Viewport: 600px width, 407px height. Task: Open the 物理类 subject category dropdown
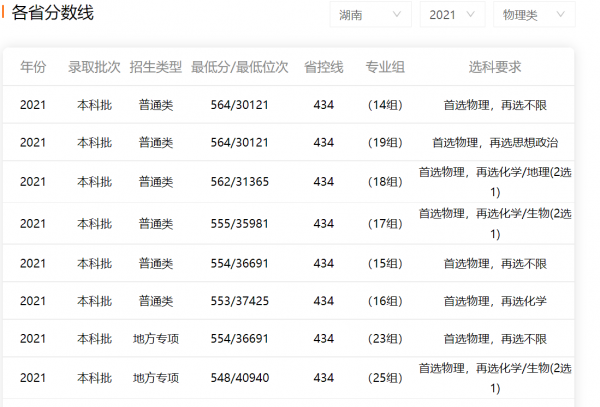pos(534,15)
